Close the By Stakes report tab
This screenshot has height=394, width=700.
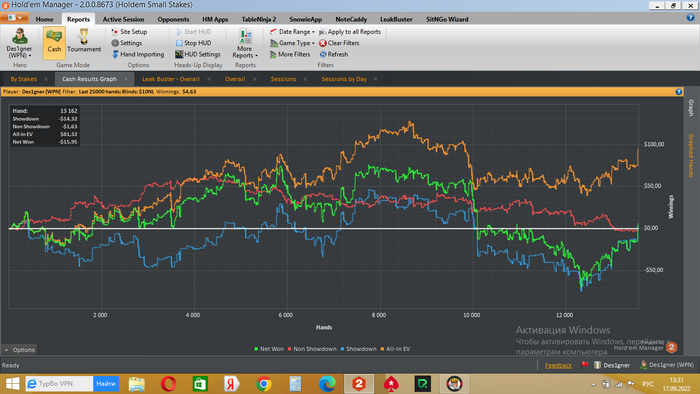coord(46,79)
